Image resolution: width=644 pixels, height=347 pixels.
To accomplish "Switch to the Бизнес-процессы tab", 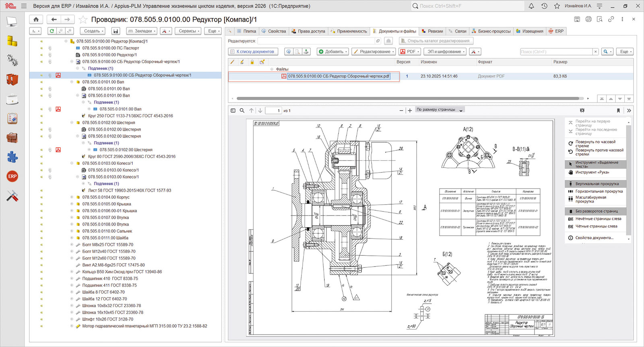I will coord(491,31).
